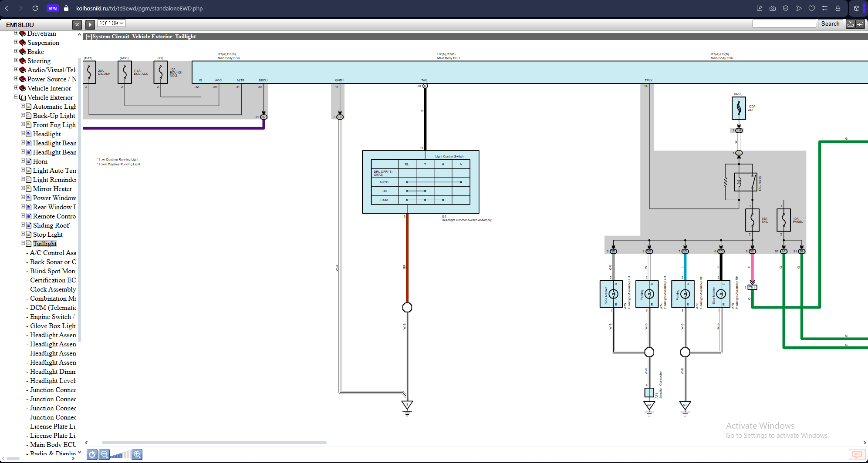This screenshot has height=463, width=868.
Task: Close the left panel with the X button
Action: click(x=77, y=25)
